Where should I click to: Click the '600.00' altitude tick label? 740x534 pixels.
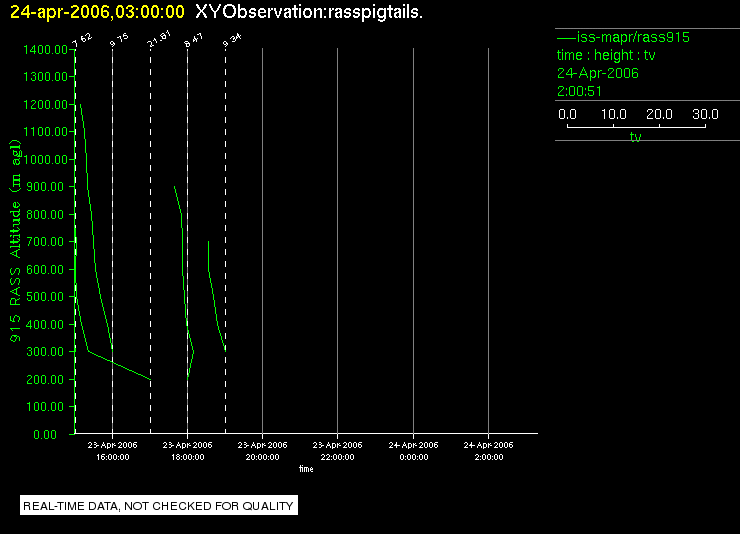click(45, 269)
